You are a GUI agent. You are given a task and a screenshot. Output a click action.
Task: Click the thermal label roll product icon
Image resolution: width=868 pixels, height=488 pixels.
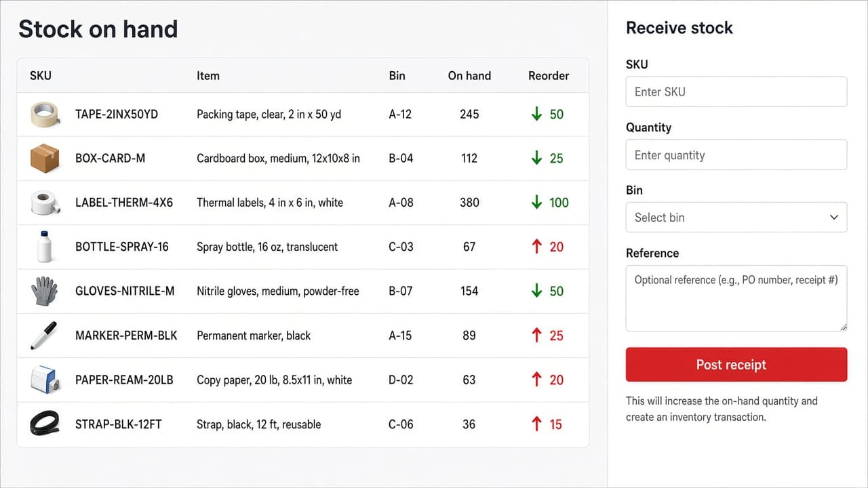46,203
